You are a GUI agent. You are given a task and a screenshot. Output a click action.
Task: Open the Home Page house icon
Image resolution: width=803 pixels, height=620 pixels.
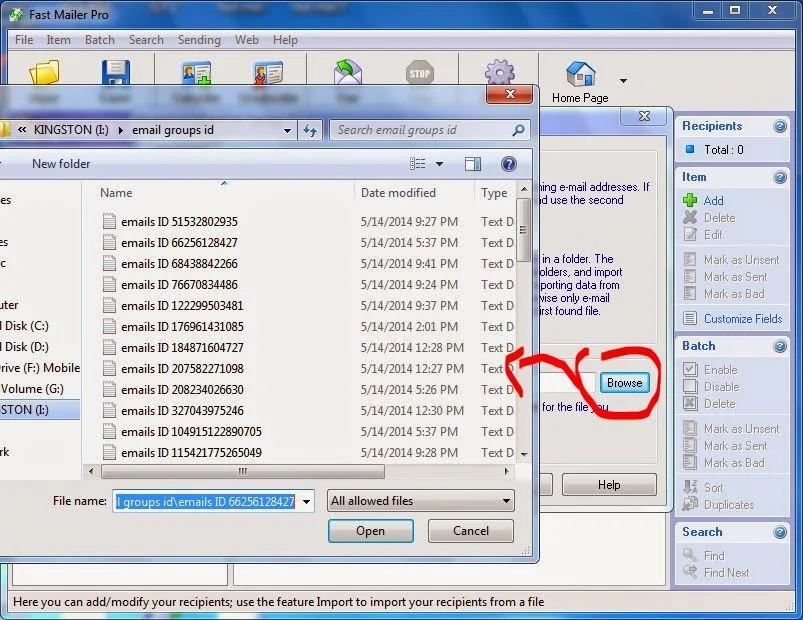pyautogui.click(x=580, y=74)
